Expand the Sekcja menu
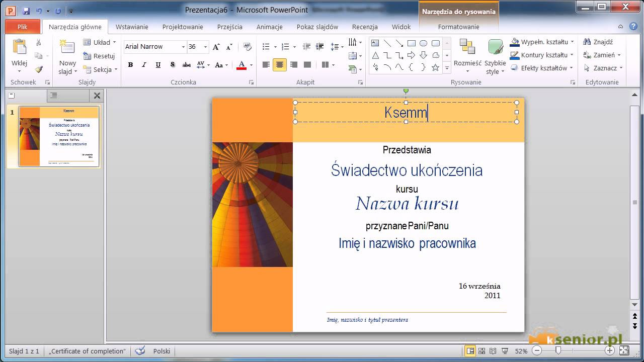 point(100,69)
